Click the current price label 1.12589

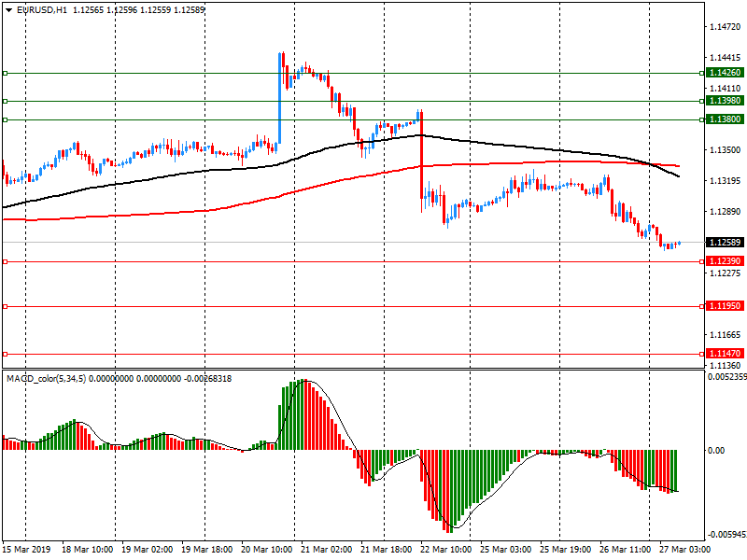pos(725,243)
